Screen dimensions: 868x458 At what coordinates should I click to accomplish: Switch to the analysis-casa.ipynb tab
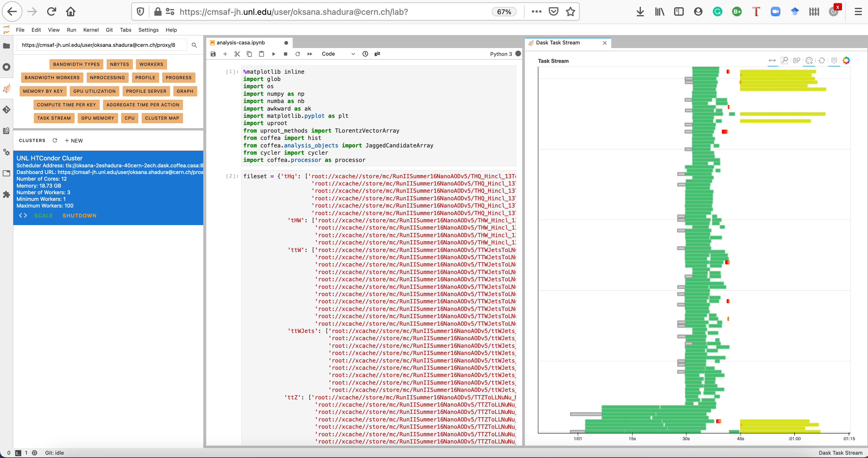point(241,43)
